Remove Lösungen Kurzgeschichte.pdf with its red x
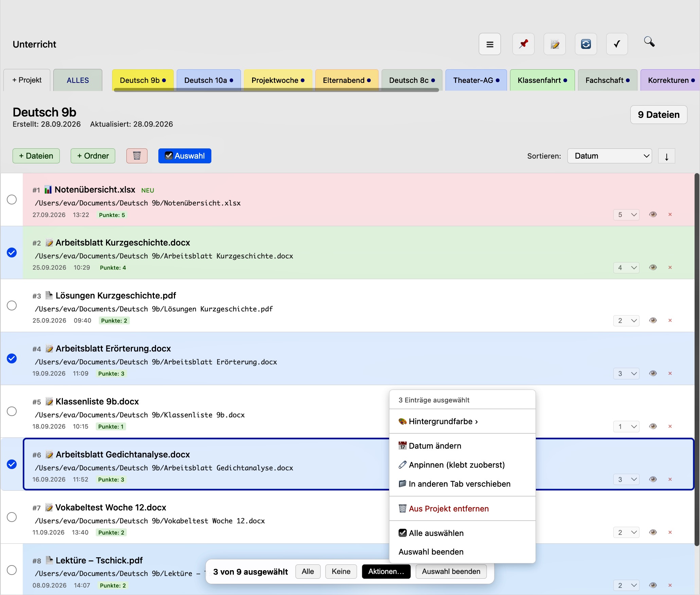Screen dimensions: 700x595 point(670,320)
